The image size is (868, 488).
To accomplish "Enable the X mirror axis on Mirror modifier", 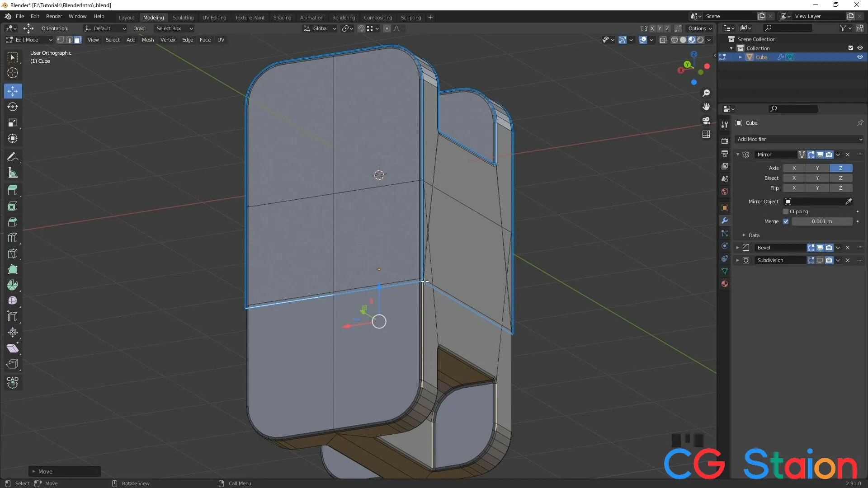I will [x=794, y=168].
